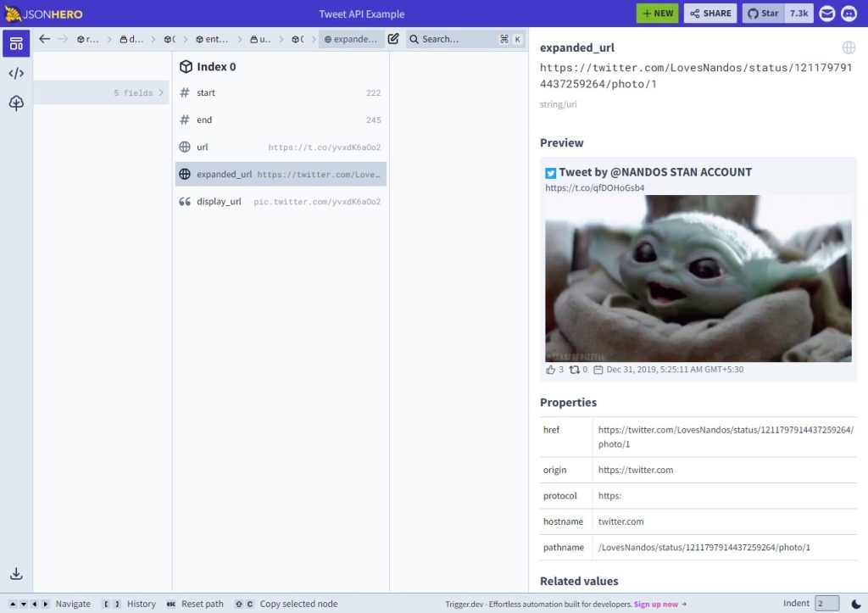The width and height of the screenshot is (868, 613).
Task: Click the globe icon beside expanded_url heading
Action: pyautogui.click(x=849, y=47)
